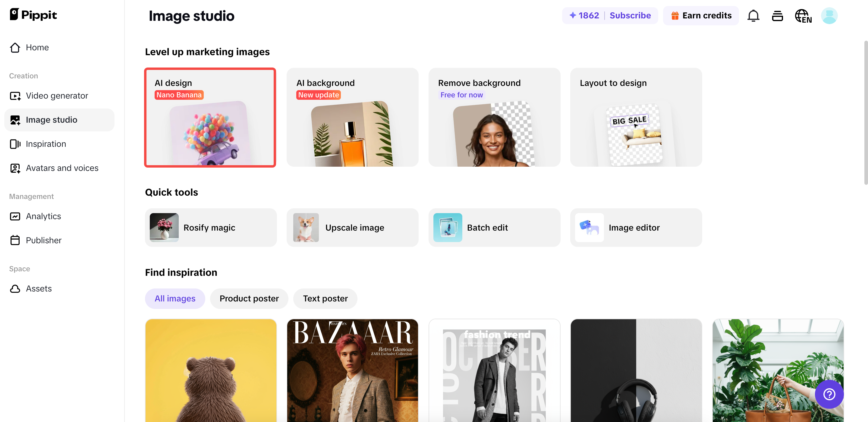Open the Inspiration section
The image size is (868, 422).
click(x=46, y=143)
